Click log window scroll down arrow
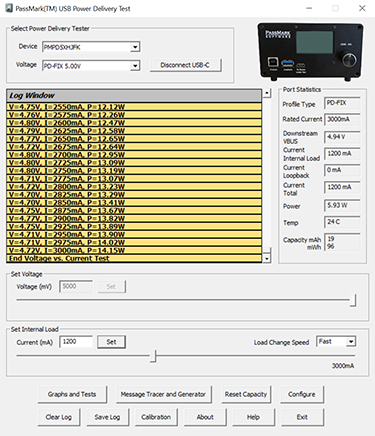 (x=267, y=259)
